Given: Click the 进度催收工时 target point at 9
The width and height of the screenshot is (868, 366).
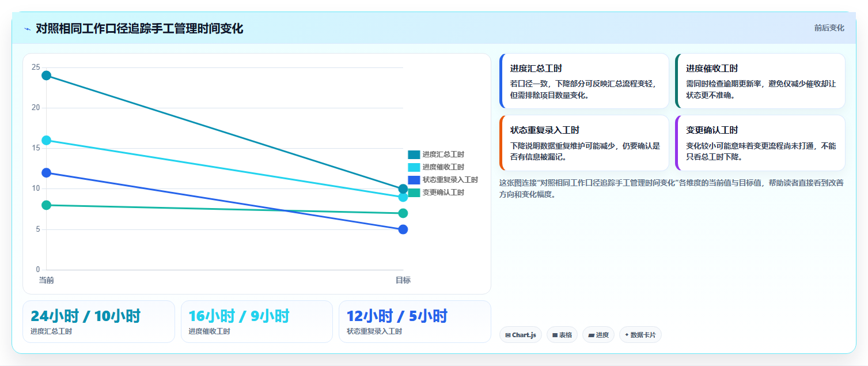Looking at the screenshot, I should [403, 197].
